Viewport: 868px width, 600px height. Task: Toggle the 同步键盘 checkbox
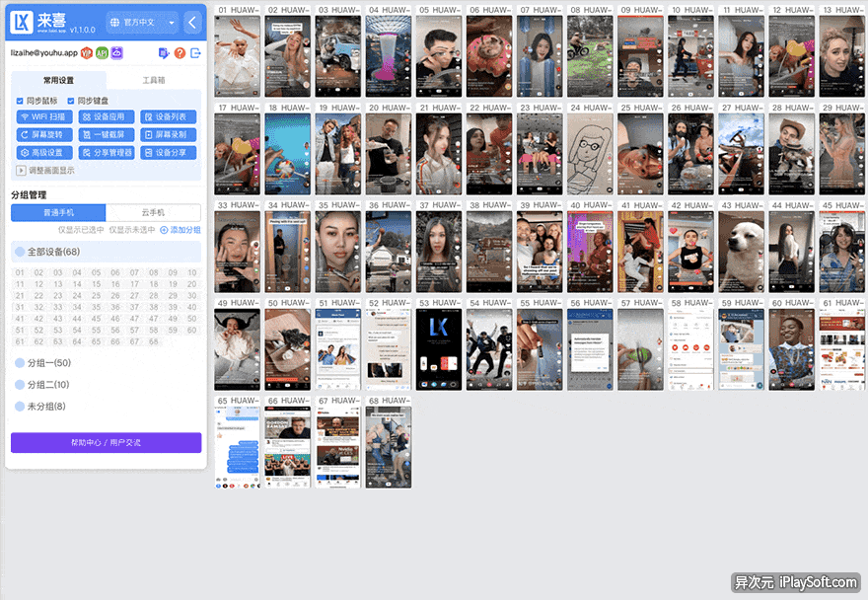pyautogui.click(x=71, y=101)
